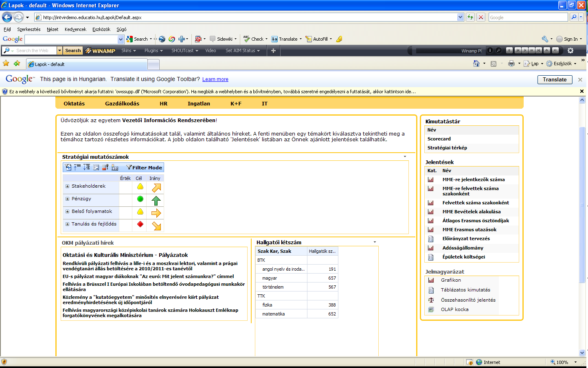
Task: Click the Google toolbar Sidewiki button
Action: pyautogui.click(x=223, y=39)
